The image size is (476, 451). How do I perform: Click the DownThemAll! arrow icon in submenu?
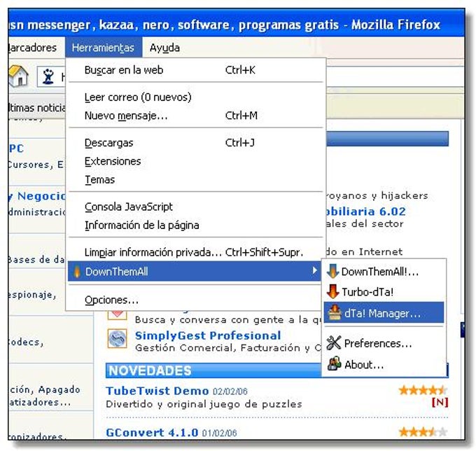pyautogui.click(x=332, y=271)
